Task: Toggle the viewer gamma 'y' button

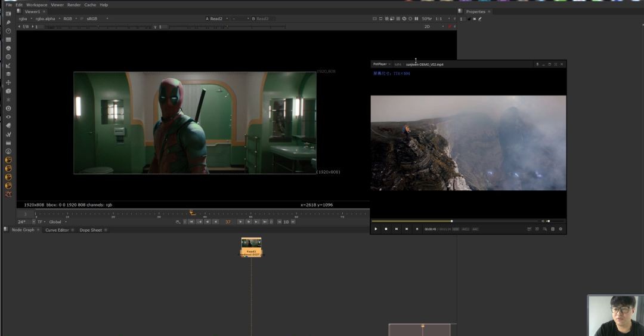Action: (155, 26)
